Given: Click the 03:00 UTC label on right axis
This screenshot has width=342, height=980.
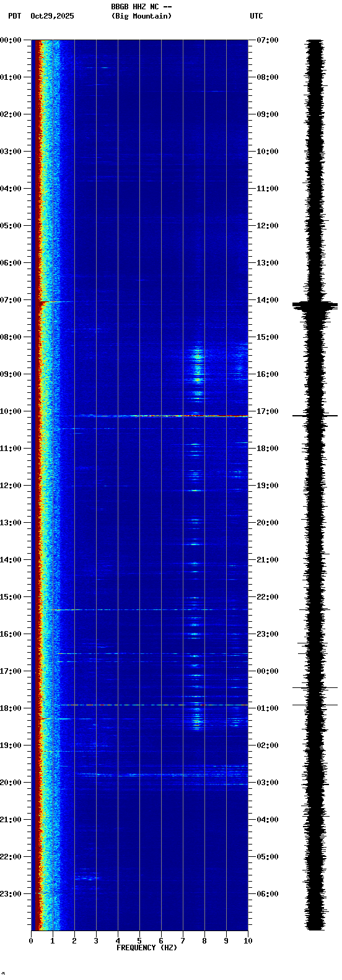Looking at the screenshot, I should click(268, 783).
